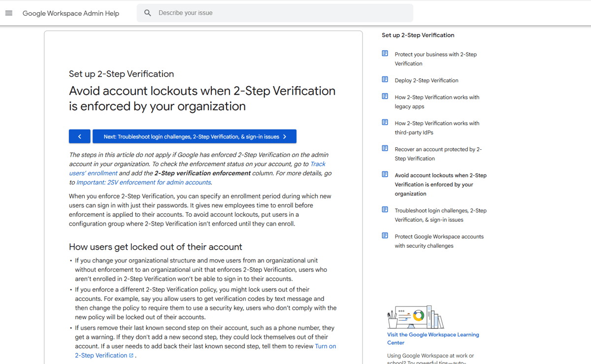Screen dimensions: 591x364
Task: Click document icon beside Protect your business
Action: click(385, 53)
